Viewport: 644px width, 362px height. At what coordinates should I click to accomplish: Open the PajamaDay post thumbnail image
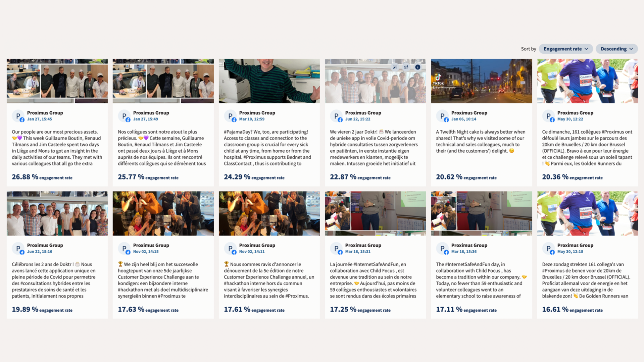269,81
